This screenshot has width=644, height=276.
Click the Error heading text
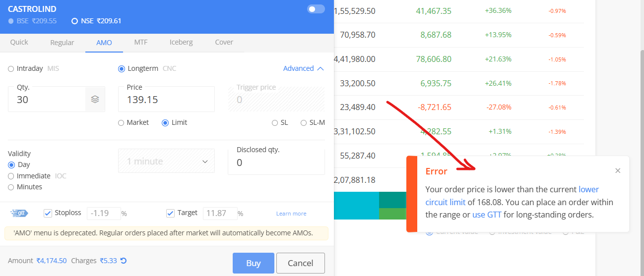(x=437, y=171)
